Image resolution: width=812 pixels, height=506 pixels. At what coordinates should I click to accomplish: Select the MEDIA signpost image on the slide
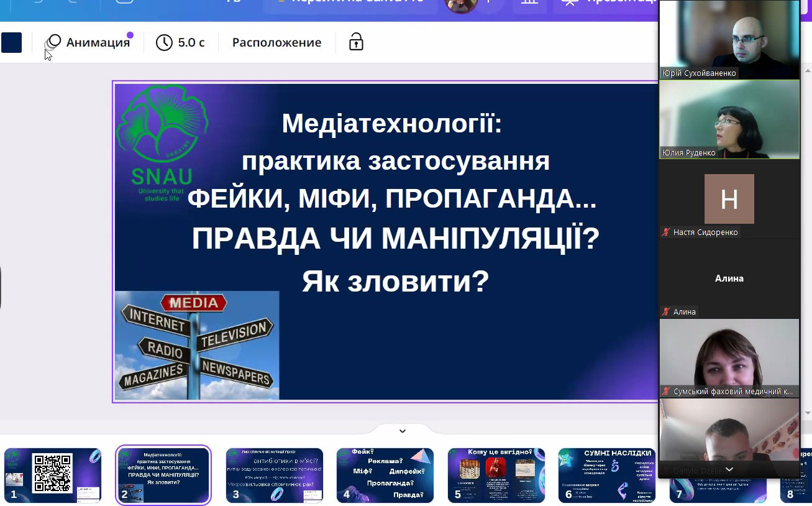coord(197,345)
